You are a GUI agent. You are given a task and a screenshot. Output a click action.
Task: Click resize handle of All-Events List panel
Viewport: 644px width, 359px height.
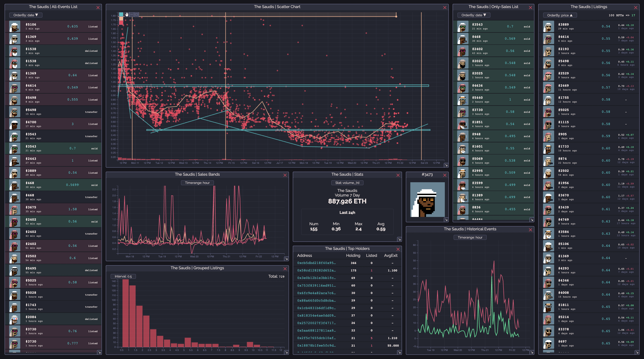click(99, 352)
